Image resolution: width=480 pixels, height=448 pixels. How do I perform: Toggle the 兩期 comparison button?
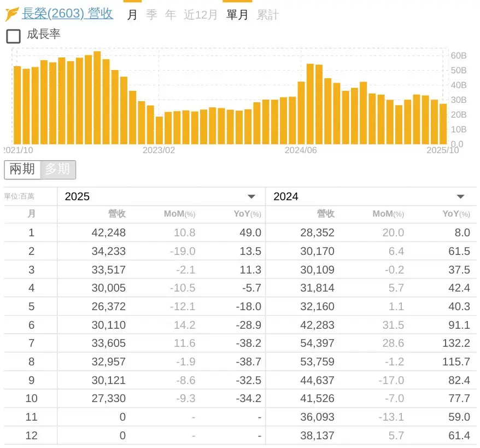[22, 170]
